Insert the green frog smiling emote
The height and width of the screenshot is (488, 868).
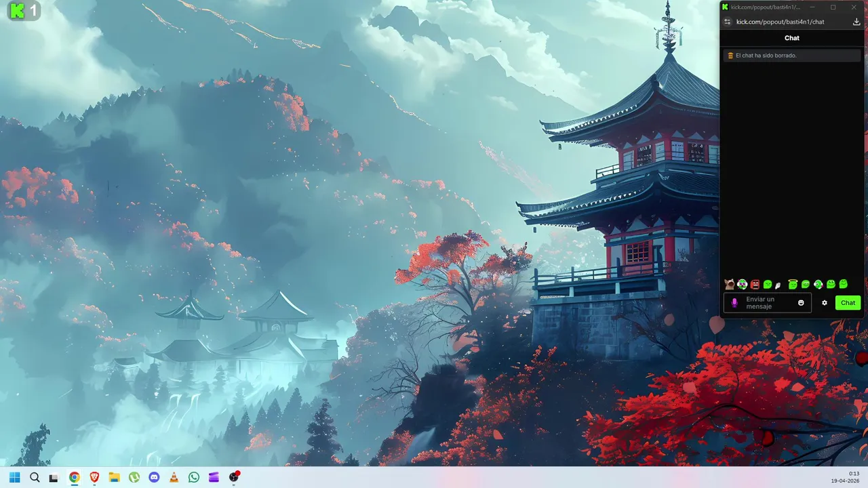(831, 284)
